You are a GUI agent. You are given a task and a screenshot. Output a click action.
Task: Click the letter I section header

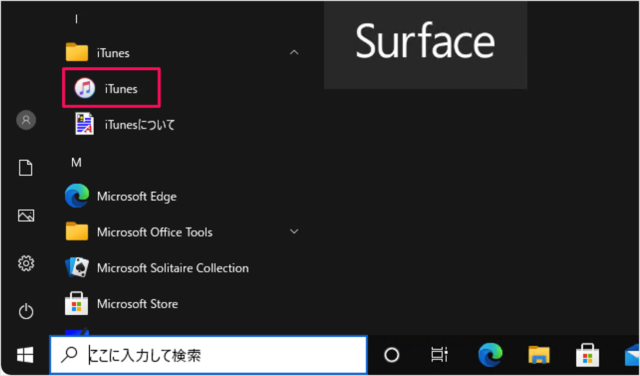pos(76,19)
